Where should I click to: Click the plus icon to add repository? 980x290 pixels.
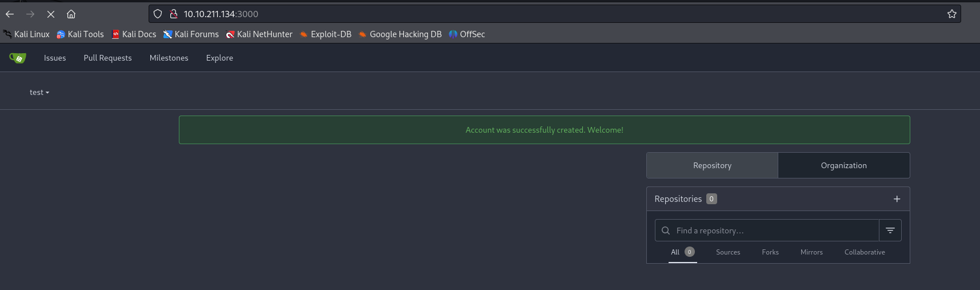[x=897, y=199]
